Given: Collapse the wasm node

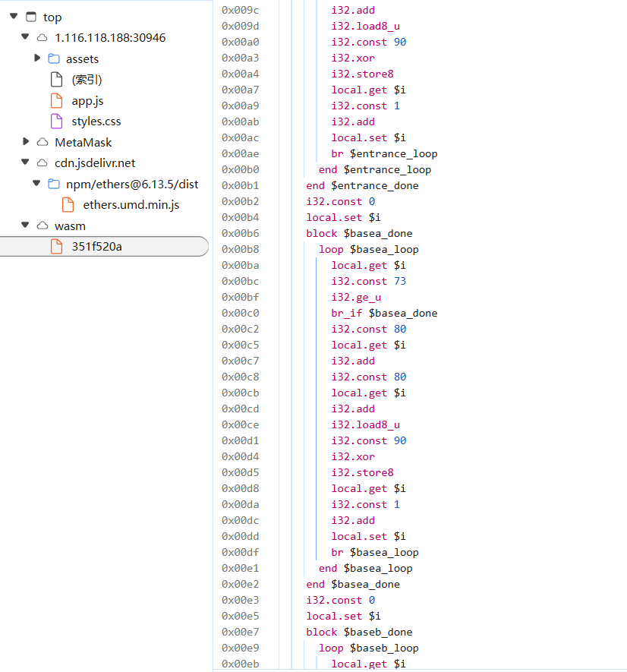Looking at the screenshot, I should click(25, 225).
